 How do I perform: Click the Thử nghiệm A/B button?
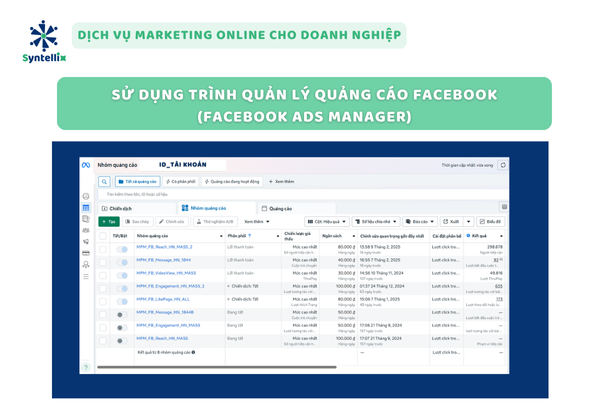(215, 222)
